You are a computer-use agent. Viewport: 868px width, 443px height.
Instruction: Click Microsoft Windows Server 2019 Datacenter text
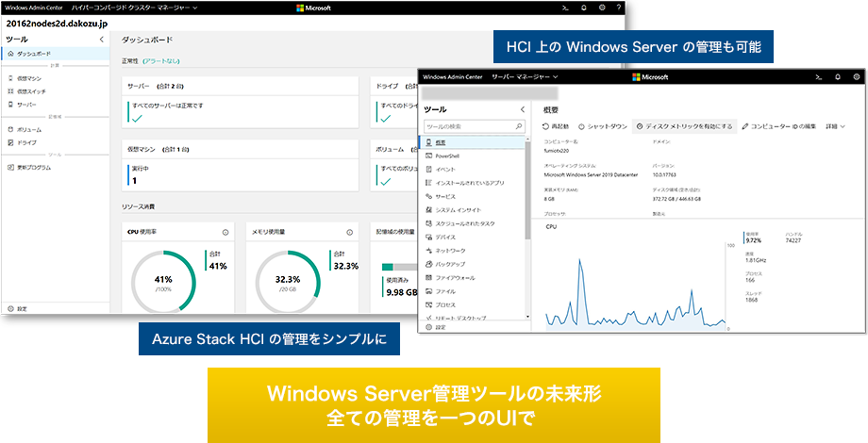point(591,174)
